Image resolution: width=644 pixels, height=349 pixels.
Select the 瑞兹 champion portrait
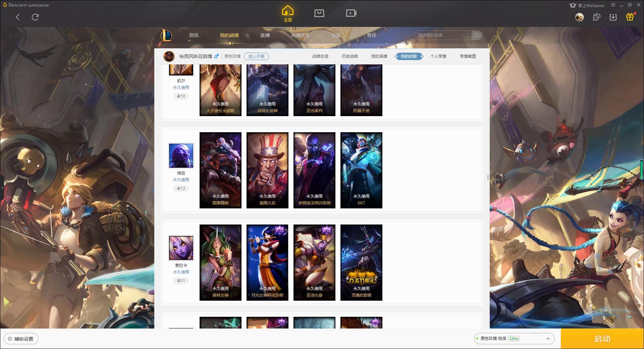(181, 155)
